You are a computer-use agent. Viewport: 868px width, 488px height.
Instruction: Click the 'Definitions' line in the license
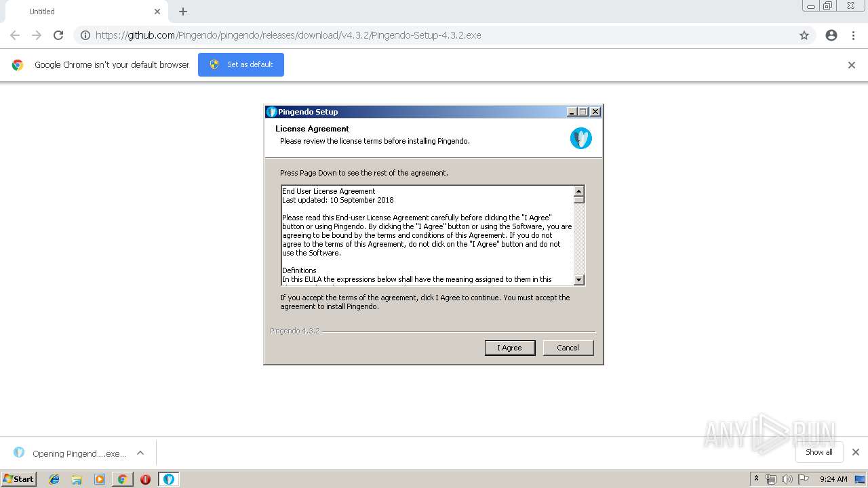click(x=299, y=270)
